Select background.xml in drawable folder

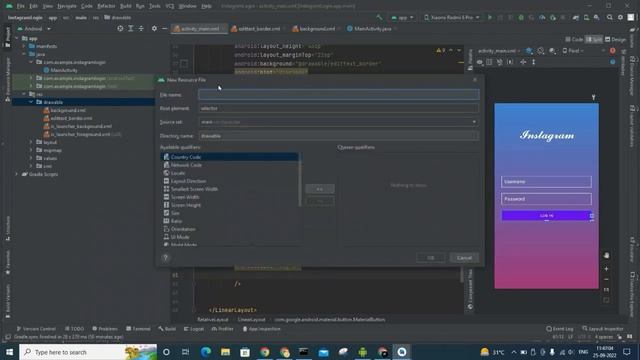64,110
